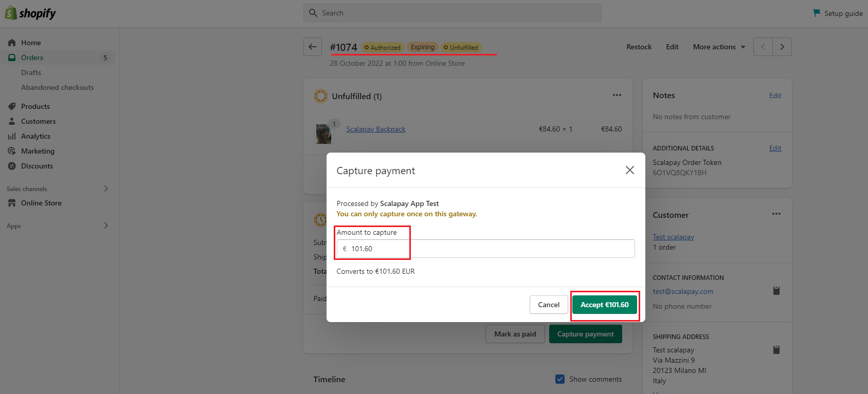
Task: Click the Expiring status badge
Action: pos(423,47)
